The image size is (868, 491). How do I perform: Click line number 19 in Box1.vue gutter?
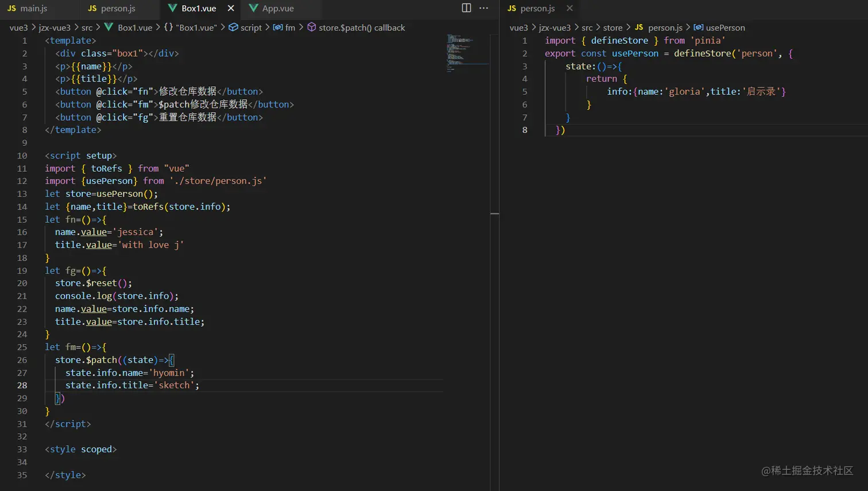(22, 270)
